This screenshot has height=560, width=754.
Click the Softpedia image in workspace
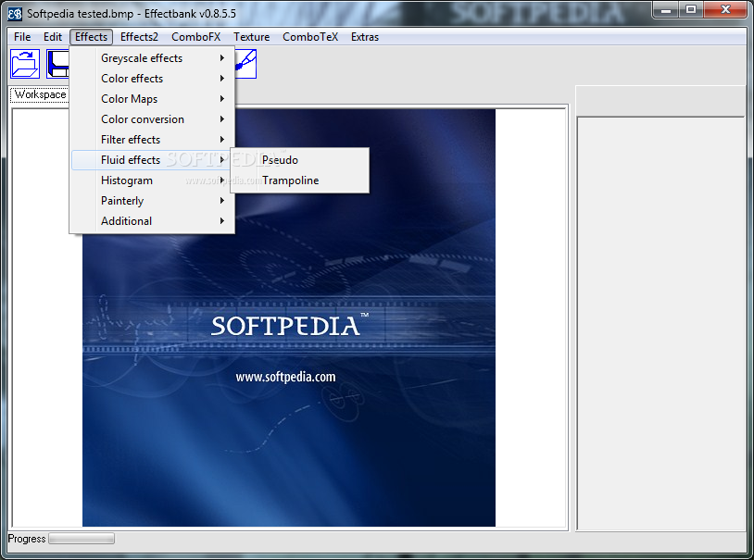[288, 317]
